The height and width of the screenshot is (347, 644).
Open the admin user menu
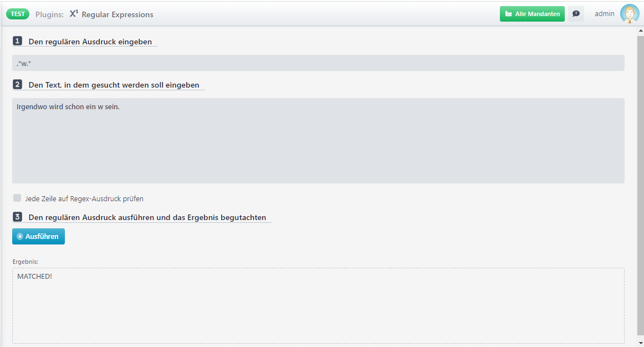pos(605,14)
